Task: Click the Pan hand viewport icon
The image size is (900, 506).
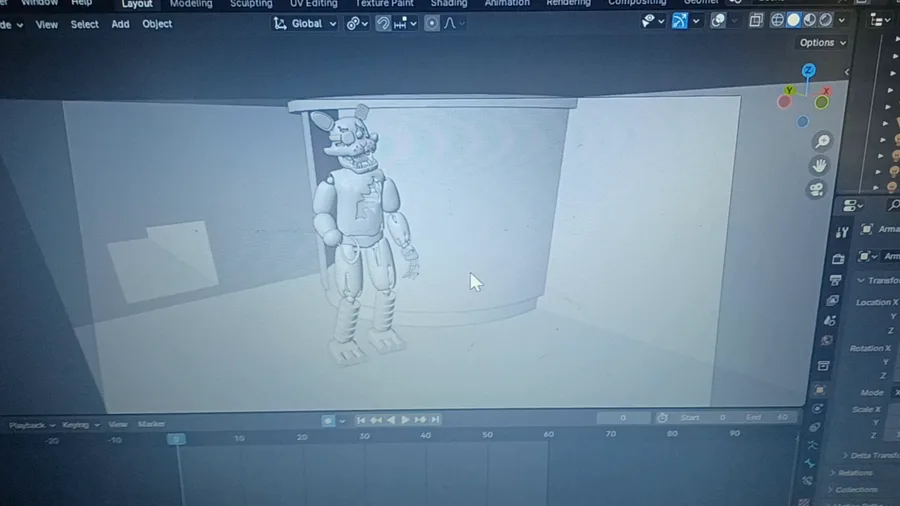Action: [x=820, y=166]
